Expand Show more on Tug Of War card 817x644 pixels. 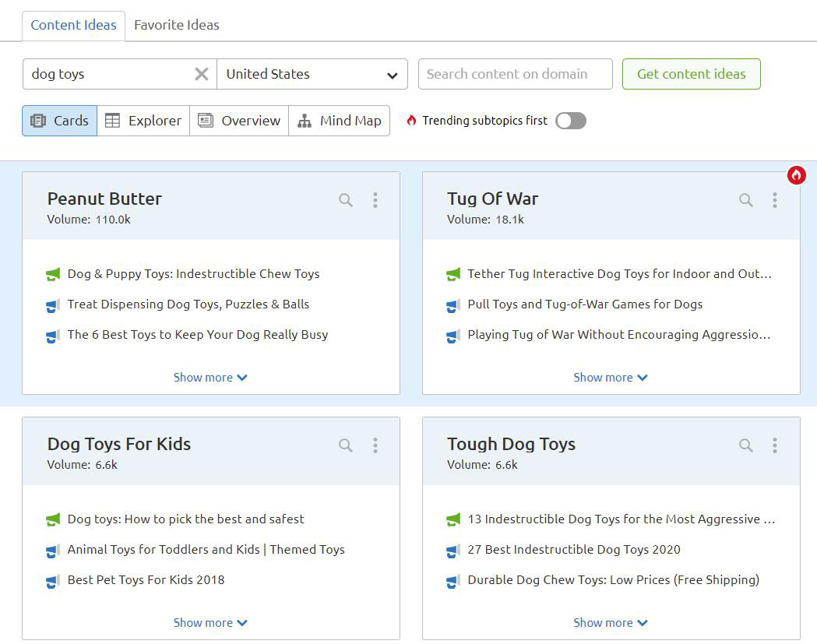pyautogui.click(x=611, y=378)
